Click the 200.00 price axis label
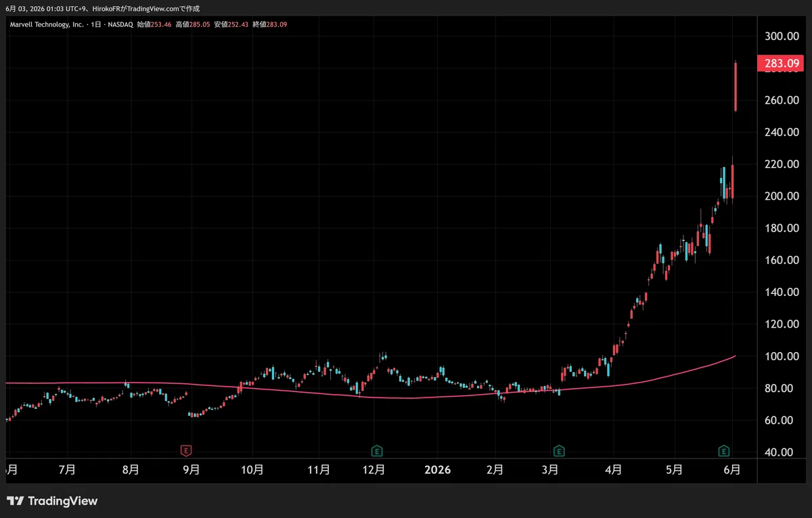Image resolution: width=812 pixels, height=518 pixels. [x=782, y=196]
